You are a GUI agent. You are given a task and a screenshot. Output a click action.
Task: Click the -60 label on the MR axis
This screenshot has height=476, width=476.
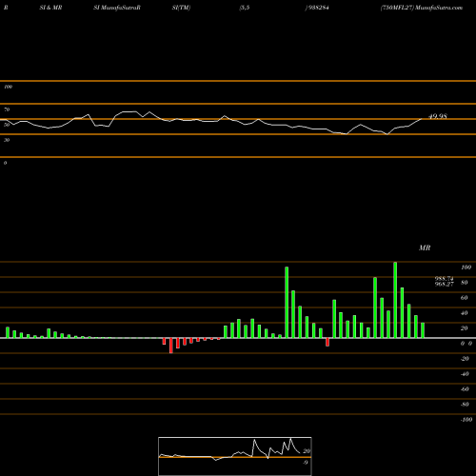(465, 389)
